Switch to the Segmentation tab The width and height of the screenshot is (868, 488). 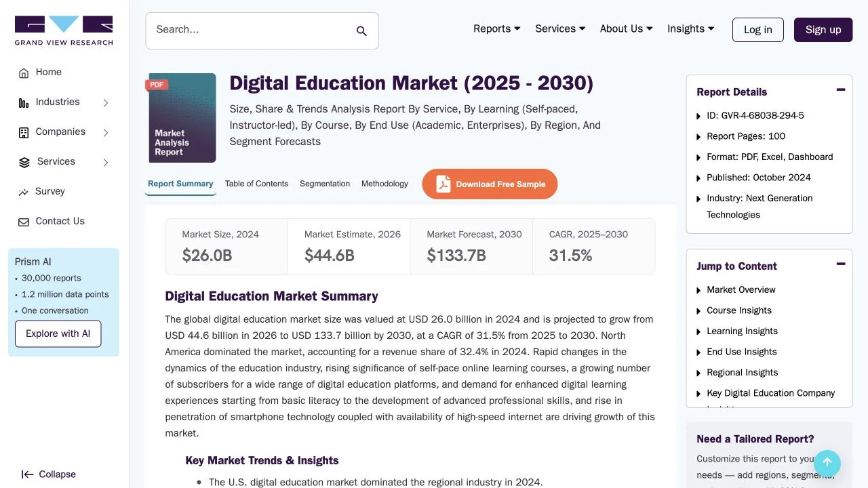325,184
